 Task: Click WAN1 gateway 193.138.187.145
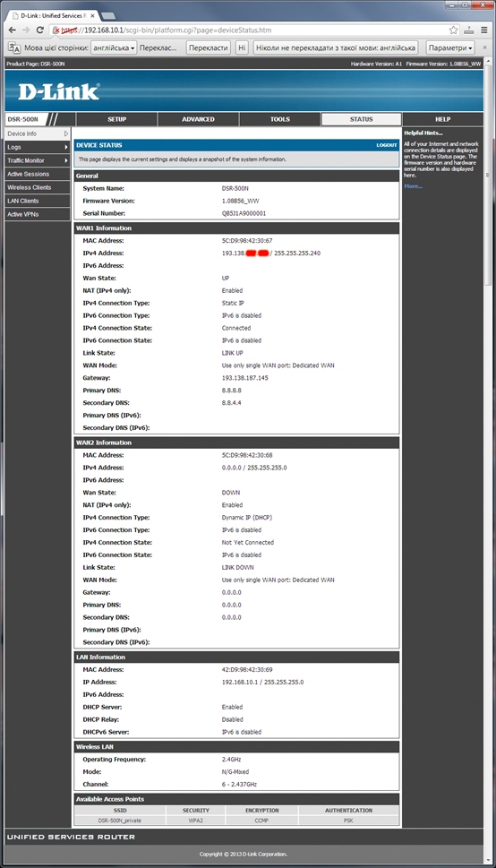click(x=244, y=378)
